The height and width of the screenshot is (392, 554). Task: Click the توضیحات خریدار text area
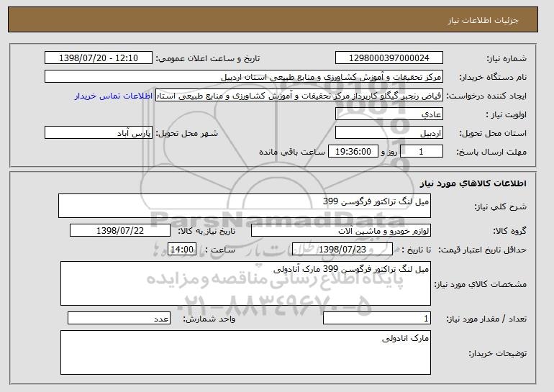[x=245, y=352]
